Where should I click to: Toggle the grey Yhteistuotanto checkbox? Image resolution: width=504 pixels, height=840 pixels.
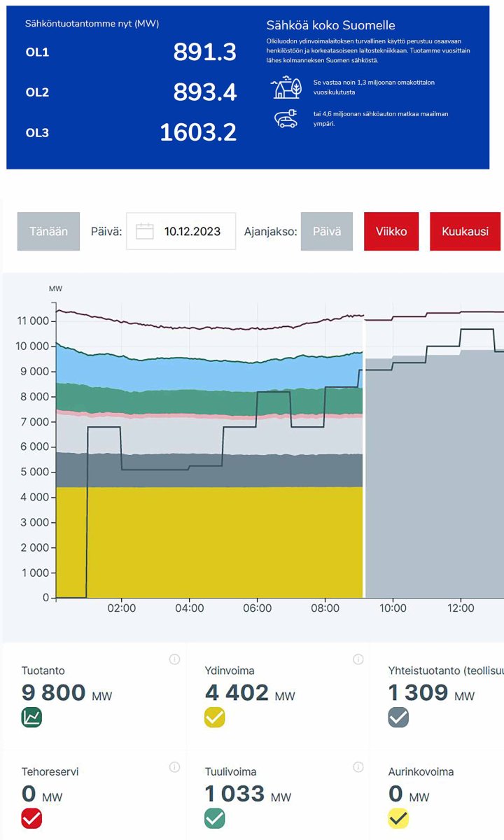click(398, 717)
